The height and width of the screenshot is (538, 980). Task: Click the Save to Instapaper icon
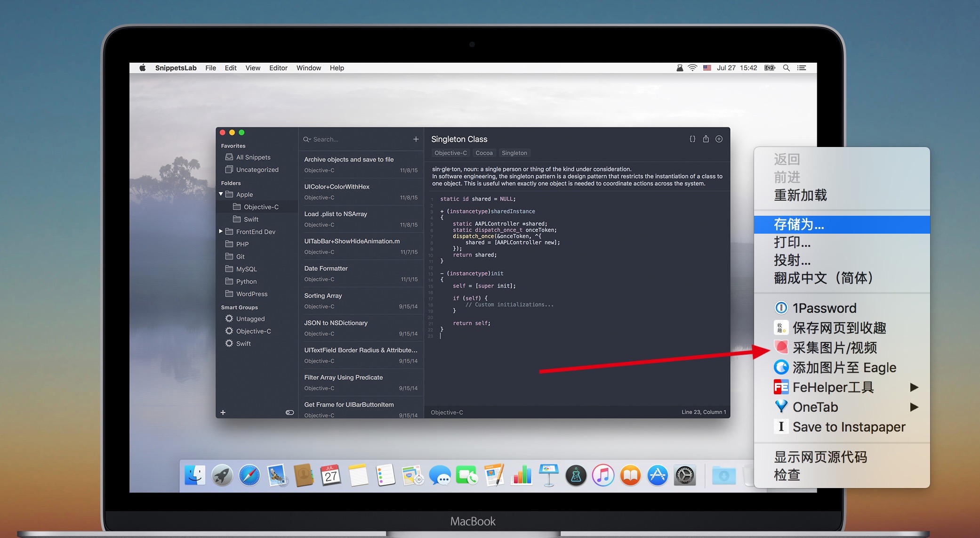tap(781, 426)
